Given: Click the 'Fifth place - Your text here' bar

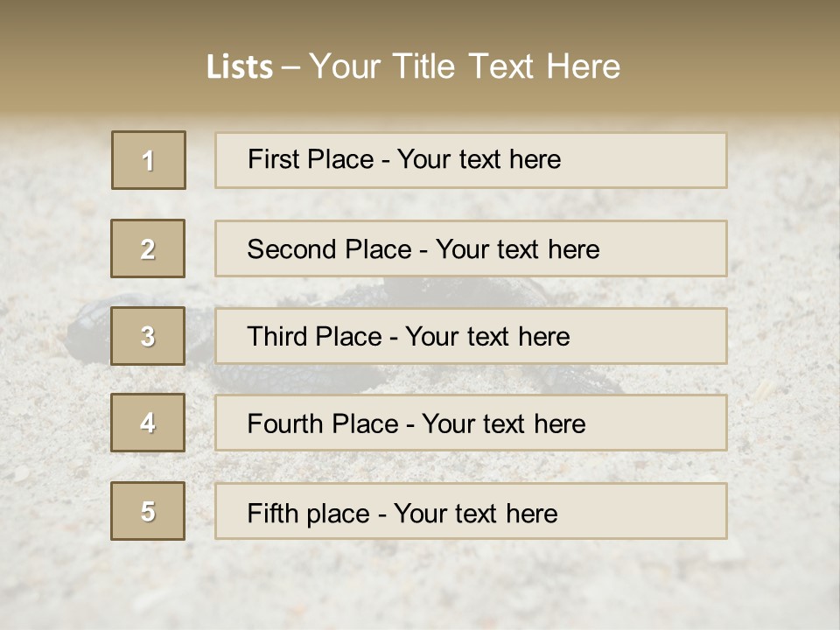Looking at the screenshot, I should coord(471,511).
